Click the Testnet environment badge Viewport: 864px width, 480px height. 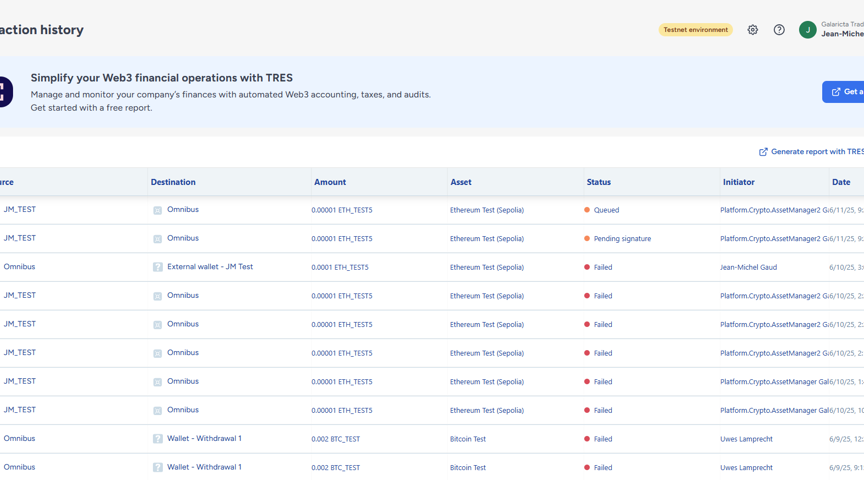coord(695,30)
